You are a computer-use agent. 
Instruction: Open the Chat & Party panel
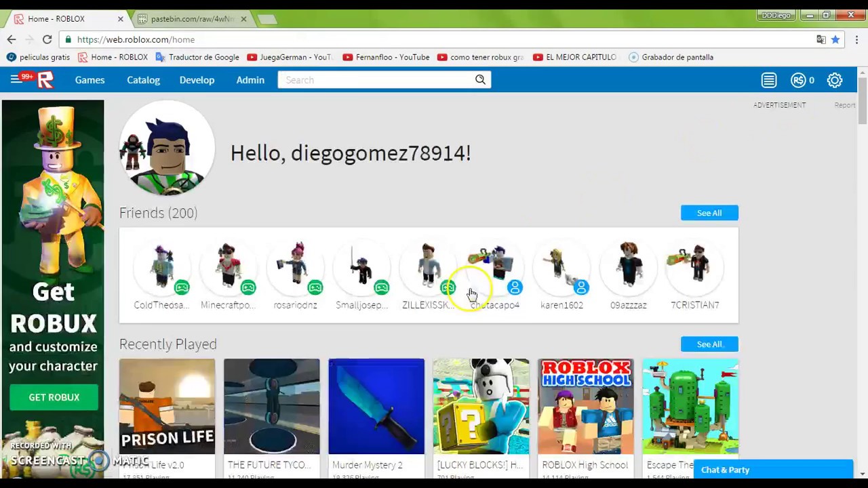click(x=773, y=470)
